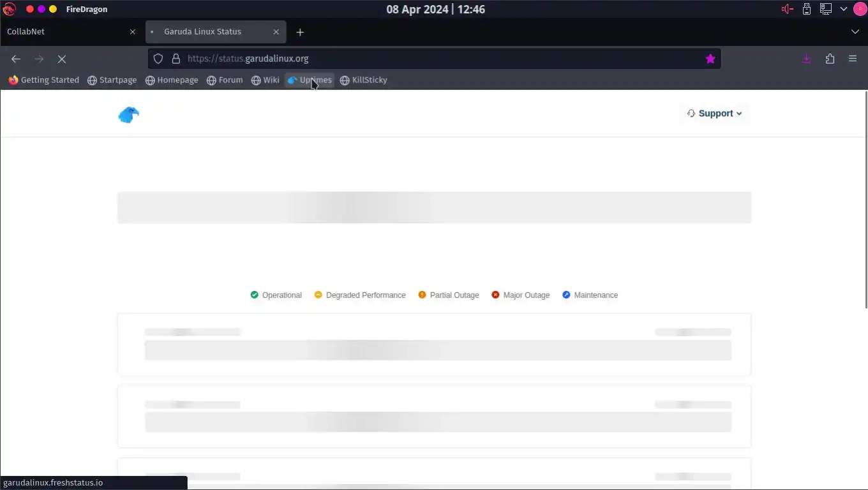Screen dimensions: 868x490
Task: Click the date and time clock
Action: point(435,9)
